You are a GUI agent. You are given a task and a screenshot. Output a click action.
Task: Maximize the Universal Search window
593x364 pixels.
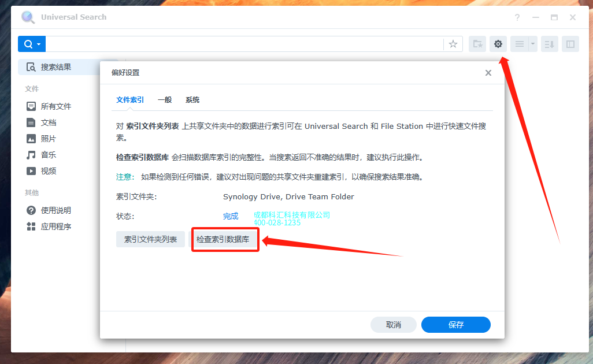pos(554,17)
